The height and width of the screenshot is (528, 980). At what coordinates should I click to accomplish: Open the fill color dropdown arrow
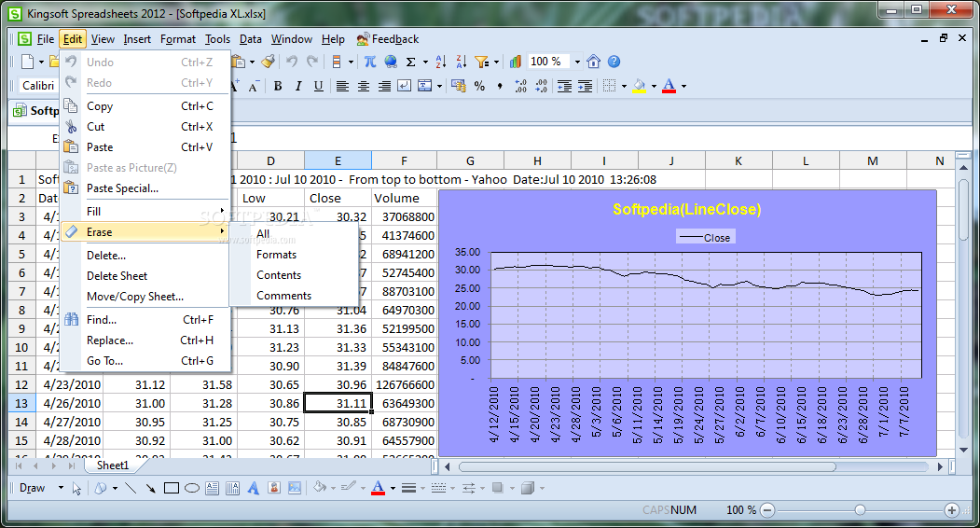[x=654, y=86]
